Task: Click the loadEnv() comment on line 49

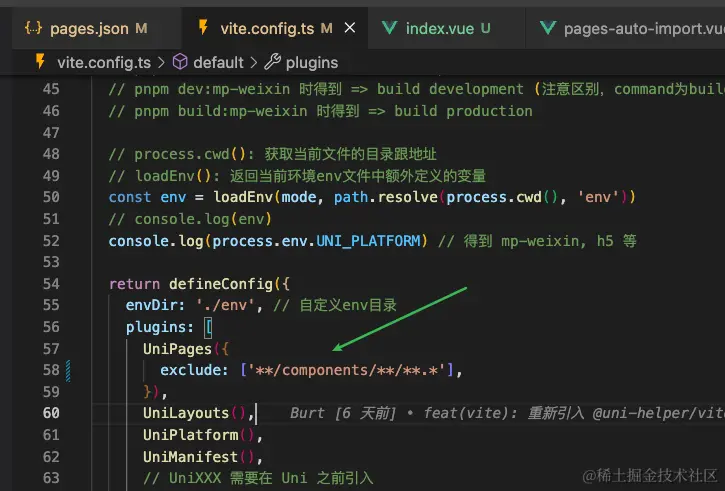Action: tap(297, 176)
